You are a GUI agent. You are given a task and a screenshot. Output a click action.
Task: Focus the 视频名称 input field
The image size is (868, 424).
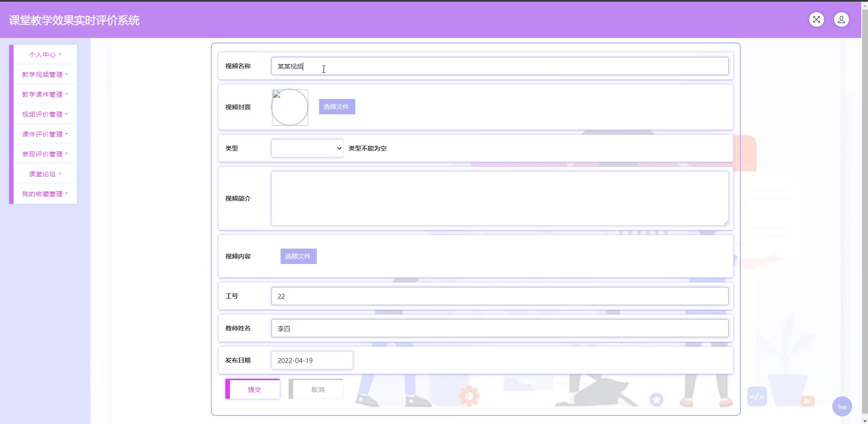click(x=500, y=66)
